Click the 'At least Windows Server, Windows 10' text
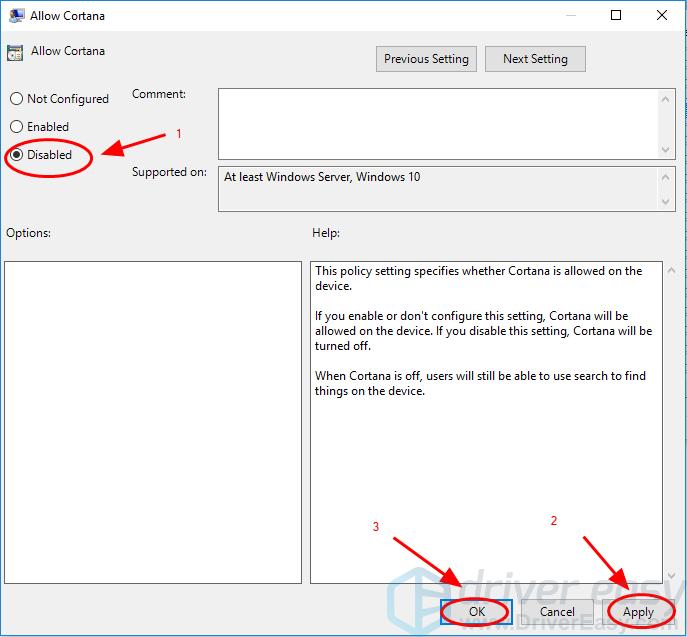 (322, 177)
